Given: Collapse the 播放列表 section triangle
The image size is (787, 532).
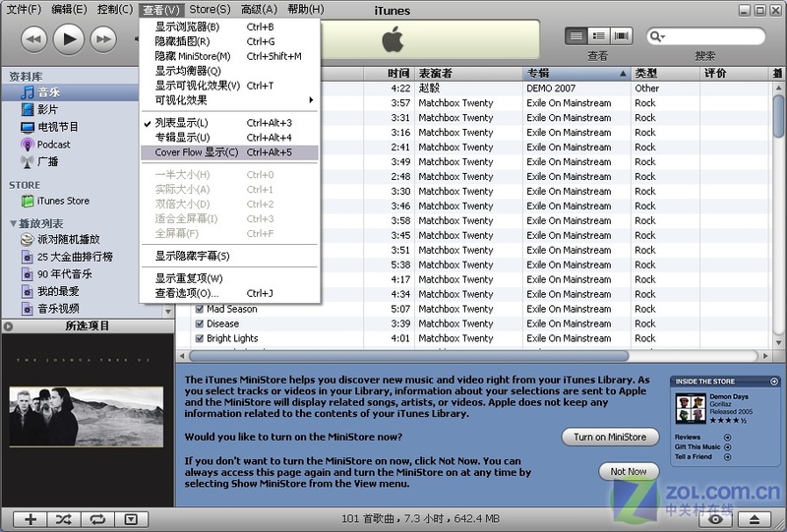Looking at the screenshot, I should pos(13,223).
